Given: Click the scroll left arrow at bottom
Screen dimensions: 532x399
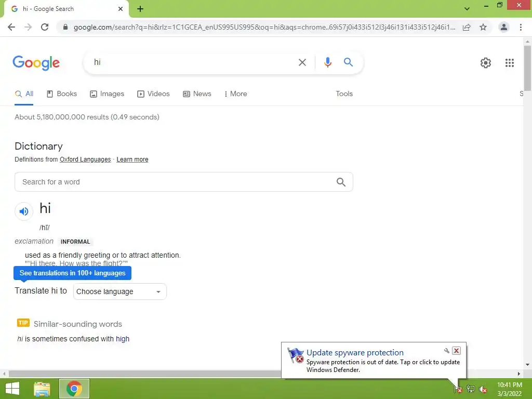Looking at the screenshot, I should 4,374.
